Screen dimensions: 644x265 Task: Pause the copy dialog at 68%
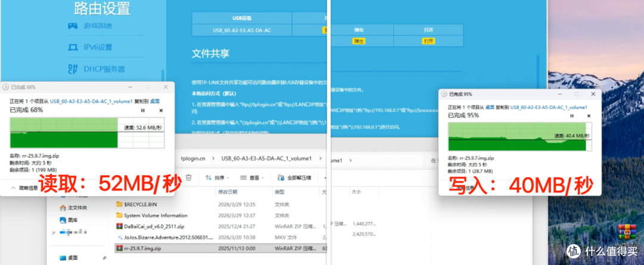(143, 110)
